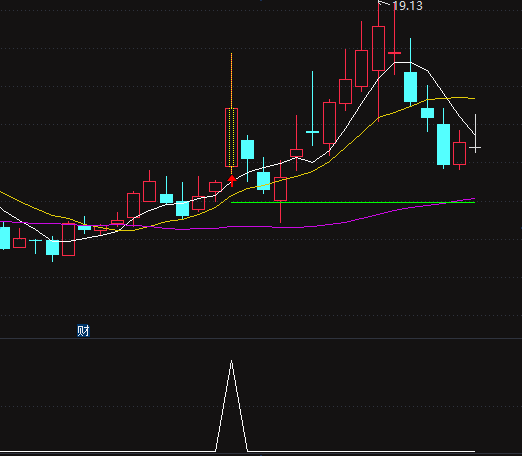Select the yellow dotted signal candlestick
Image resolution: width=522 pixels, height=456 pixels.
coord(231,137)
